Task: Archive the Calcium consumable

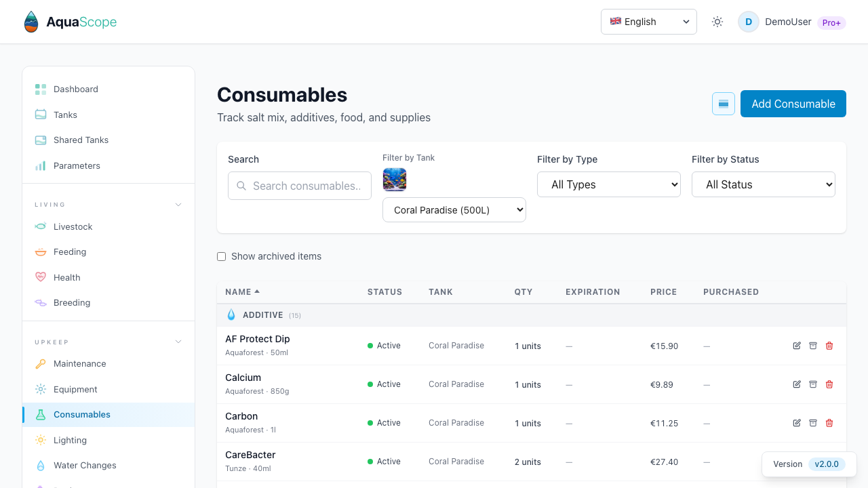Action: 813,384
